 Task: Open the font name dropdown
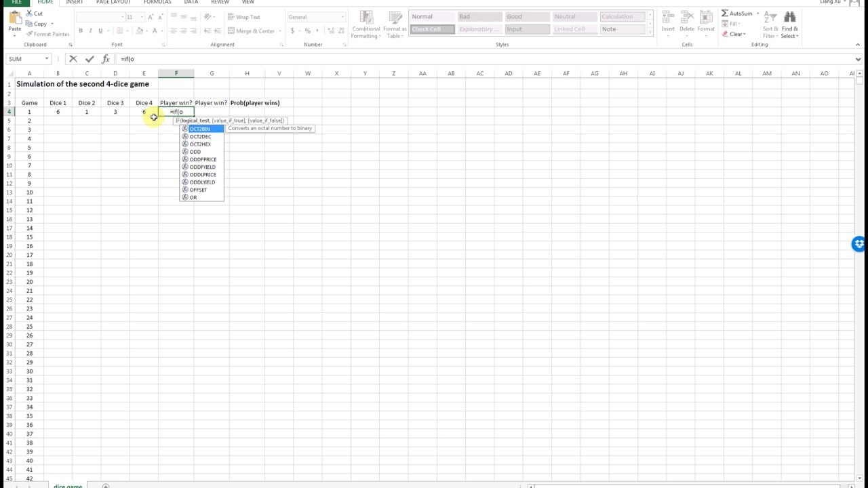click(x=122, y=17)
